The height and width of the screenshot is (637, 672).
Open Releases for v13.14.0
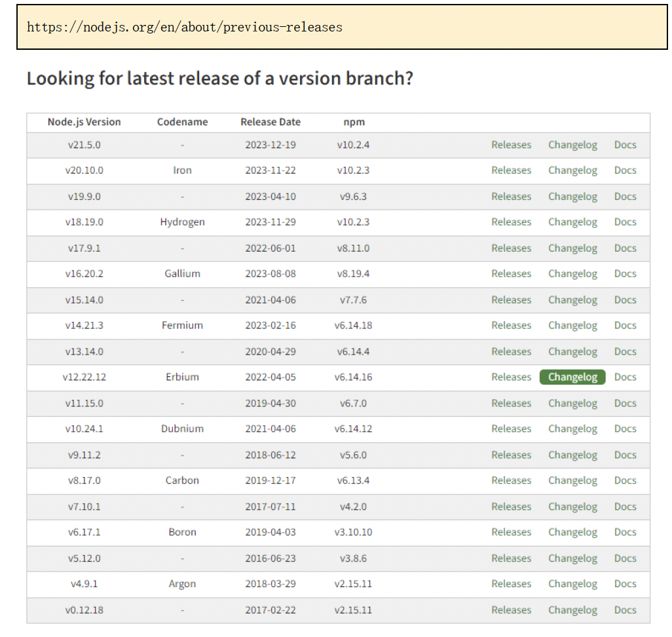click(x=511, y=352)
